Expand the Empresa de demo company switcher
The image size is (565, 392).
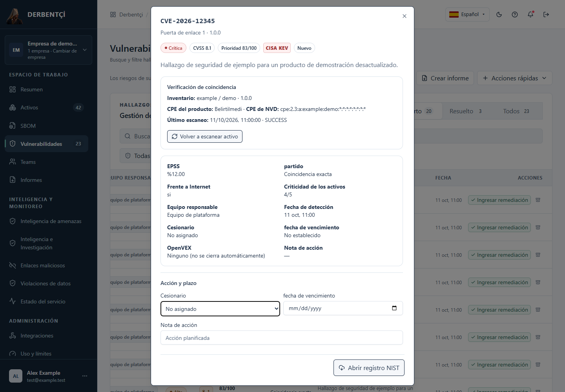[x=48, y=50]
